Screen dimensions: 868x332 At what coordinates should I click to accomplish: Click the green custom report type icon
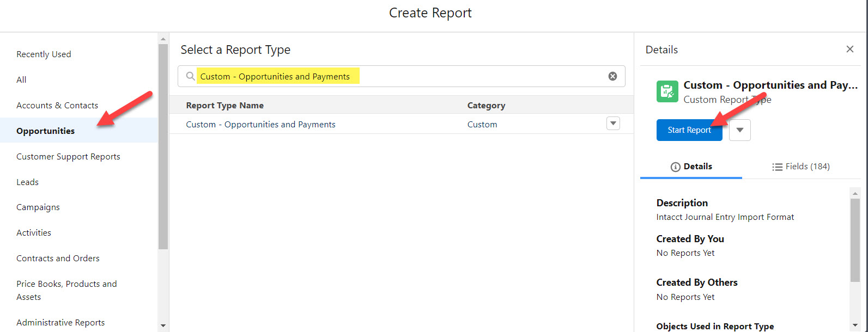[667, 91]
